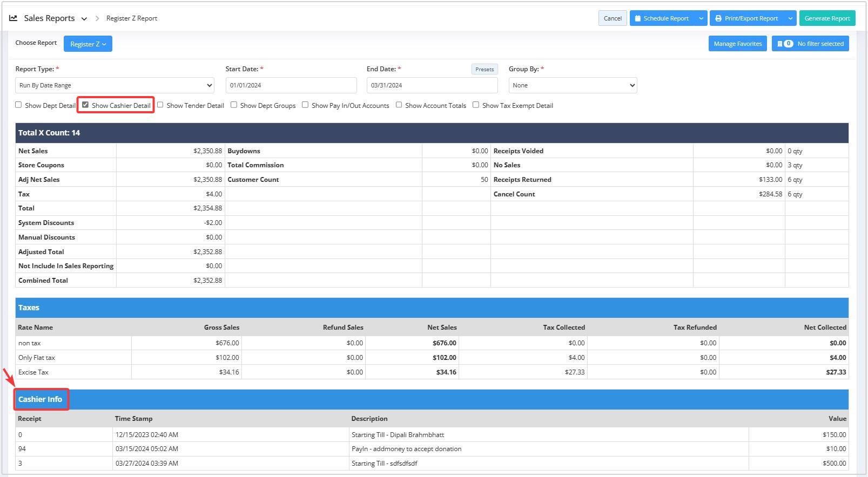Image resolution: width=868 pixels, height=477 pixels.
Task: Open the Report Type dropdown
Action: click(x=115, y=85)
